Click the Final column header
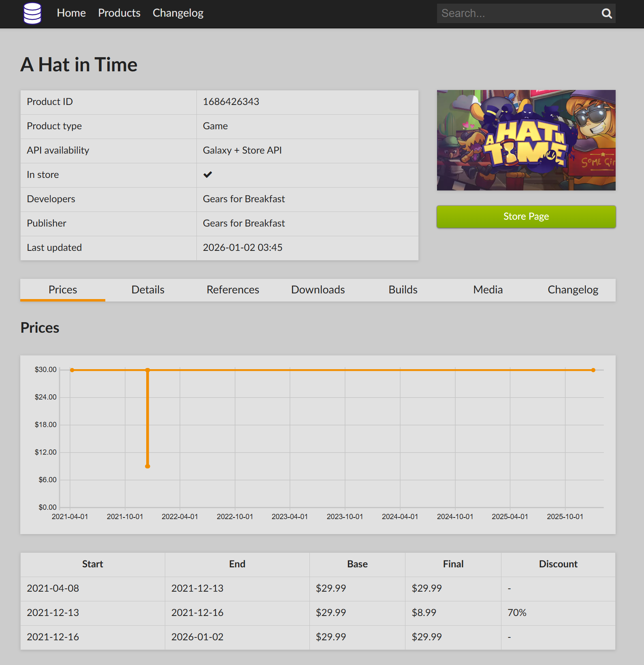The image size is (644, 665). tap(453, 564)
